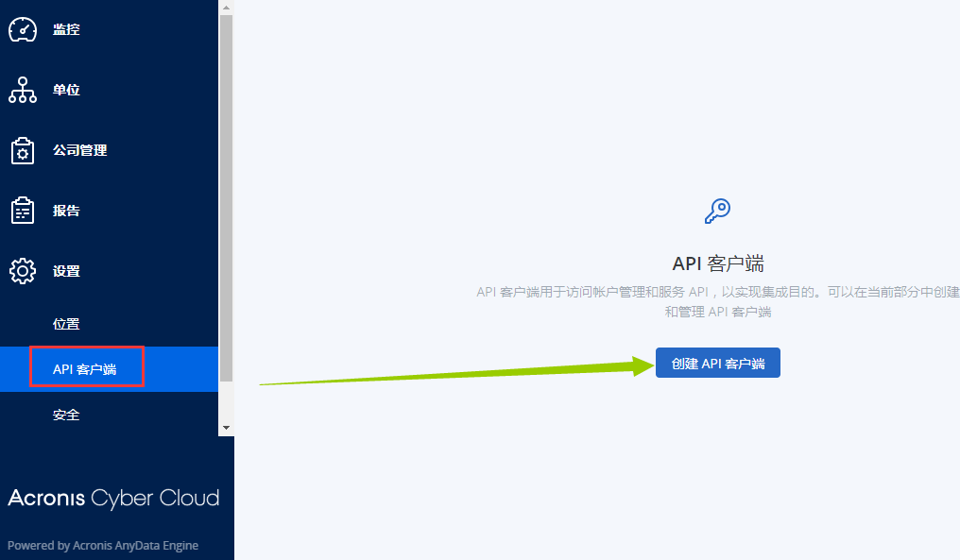Screen dimensions: 960x560
Task: Click the monitoring gauge icon
Action: 23,29
